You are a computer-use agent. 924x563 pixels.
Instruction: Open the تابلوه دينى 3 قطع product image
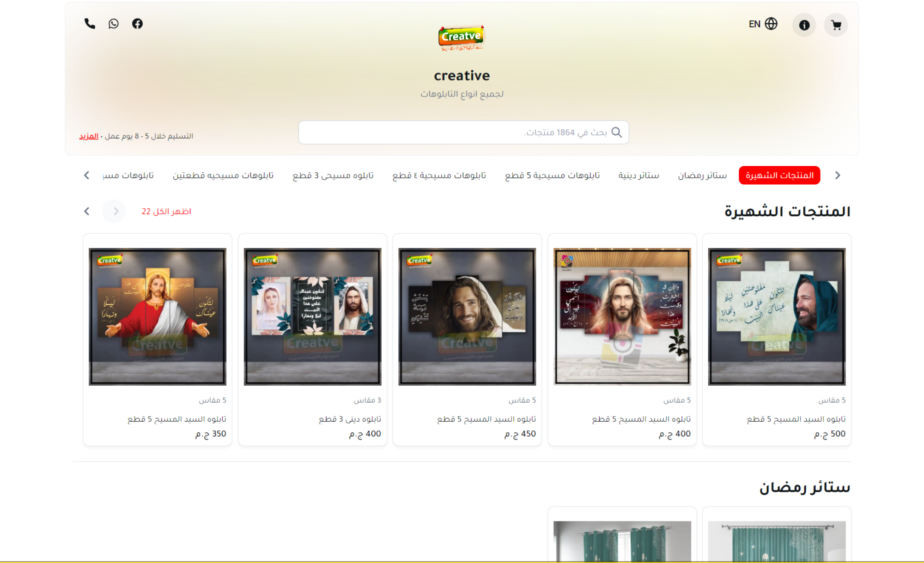point(312,317)
